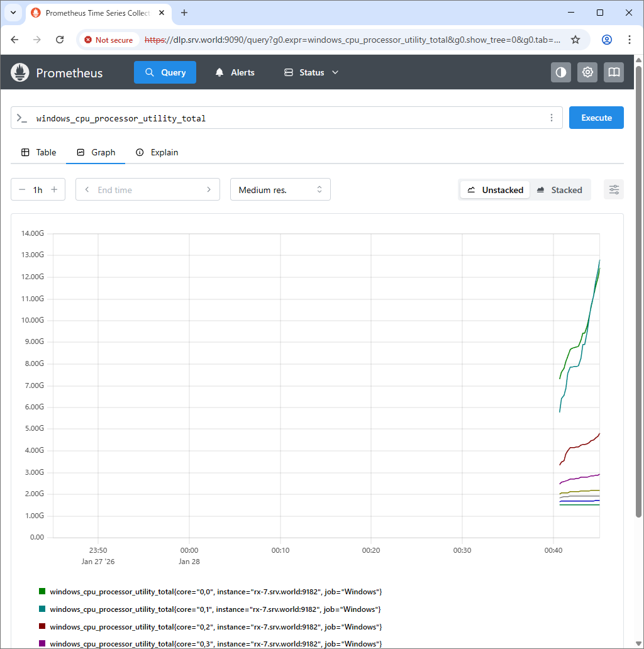Viewport: 644px width, 649px height.
Task: Click the Execute button
Action: click(x=596, y=118)
